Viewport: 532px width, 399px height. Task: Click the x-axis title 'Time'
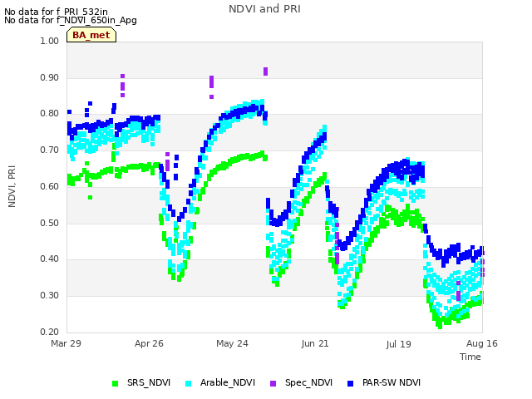click(x=470, y=357)
